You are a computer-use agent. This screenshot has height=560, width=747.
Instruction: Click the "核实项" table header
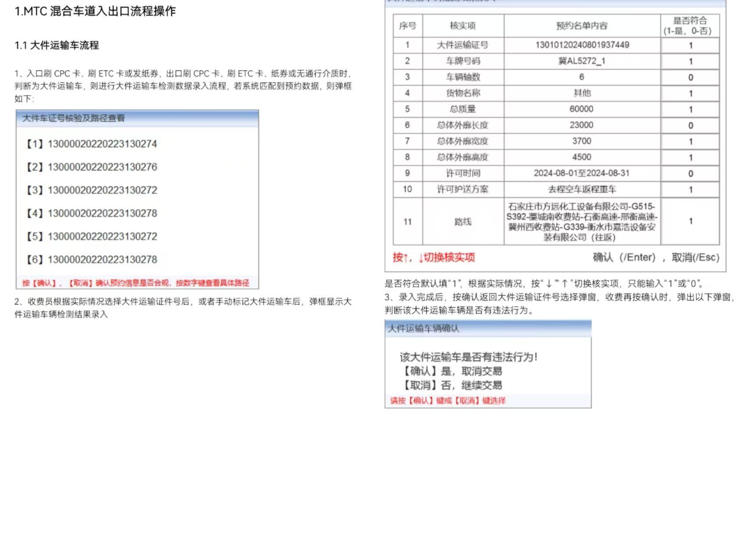click(462, 26)
